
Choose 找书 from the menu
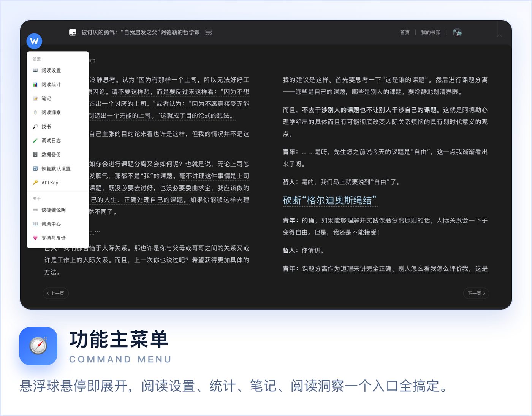58,127
